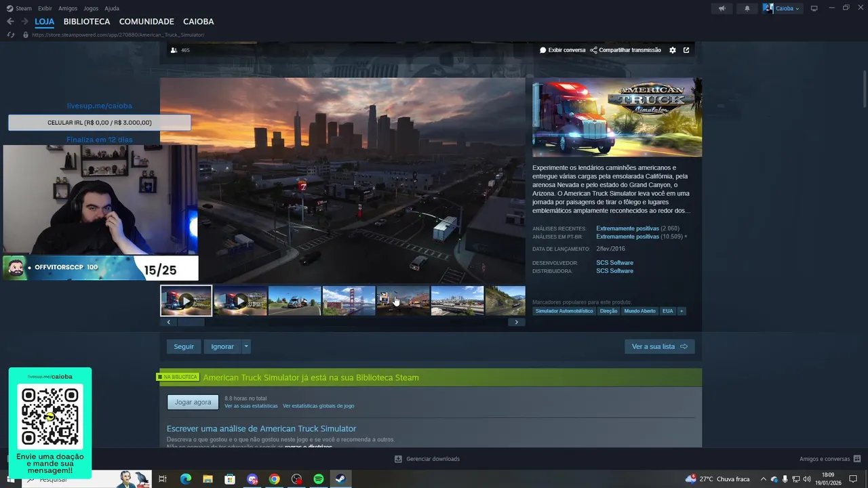Play the first trailer video thumbnail
This screenshot has width=868, height=488.
[x=186, y=300]
